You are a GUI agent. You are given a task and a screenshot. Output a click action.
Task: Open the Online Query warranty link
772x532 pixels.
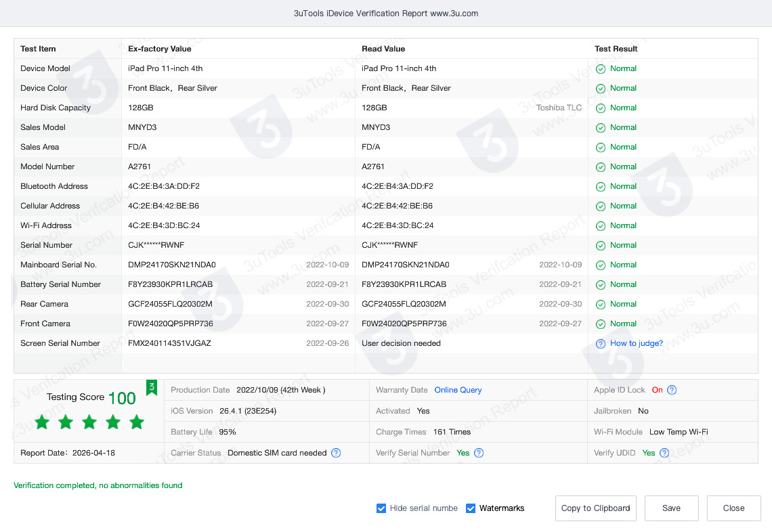tap(458, 390)
